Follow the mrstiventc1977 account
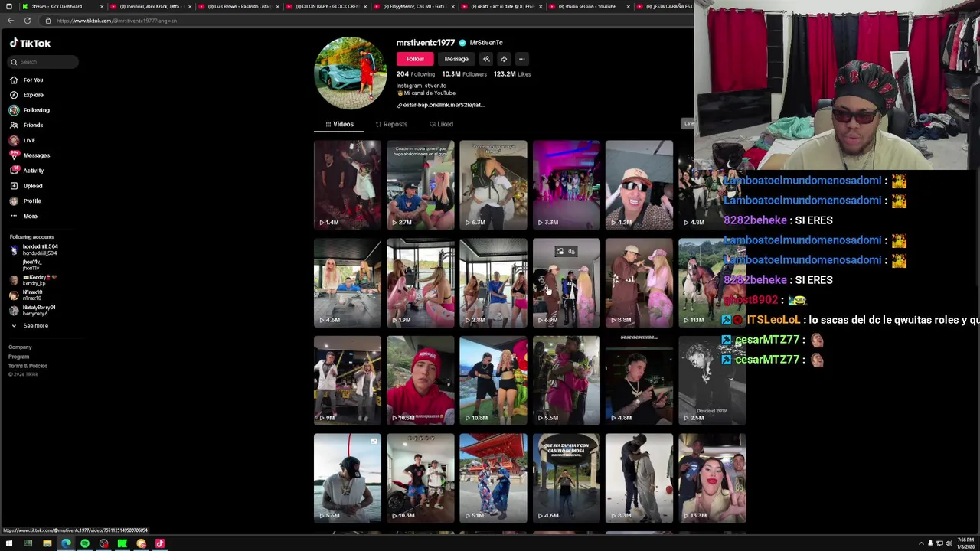 coord(414,59)
